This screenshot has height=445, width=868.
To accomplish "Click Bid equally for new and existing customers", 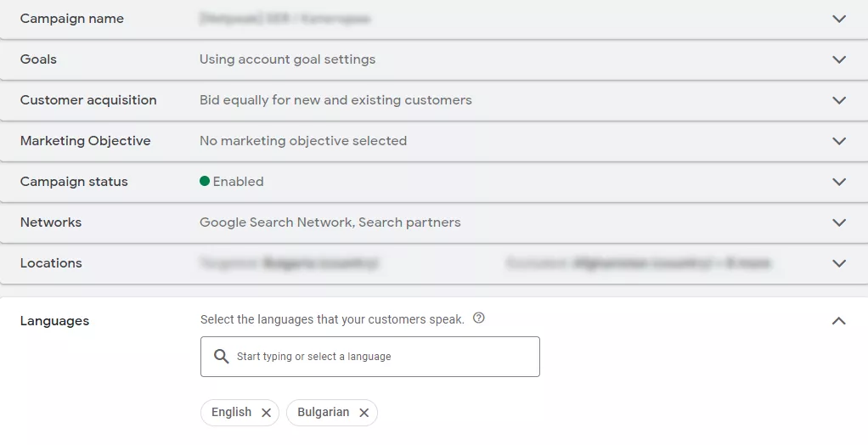I will click(x=336, y=100).
